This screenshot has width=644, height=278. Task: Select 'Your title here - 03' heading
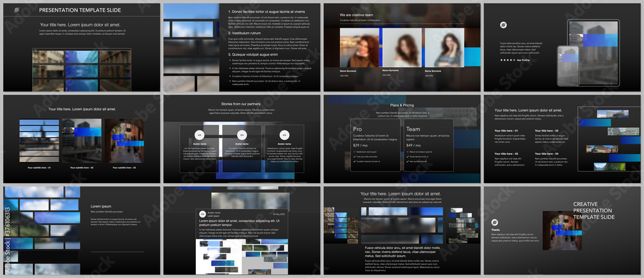tap(506, 154)
